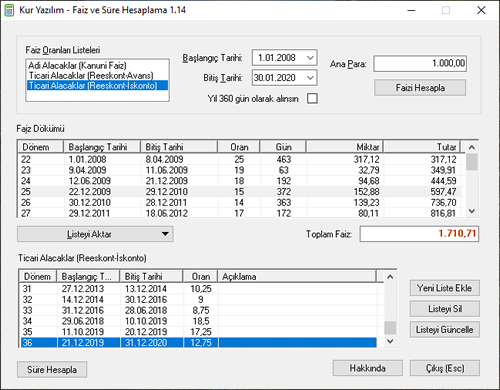Click the Miktar column header

[344, 147]
